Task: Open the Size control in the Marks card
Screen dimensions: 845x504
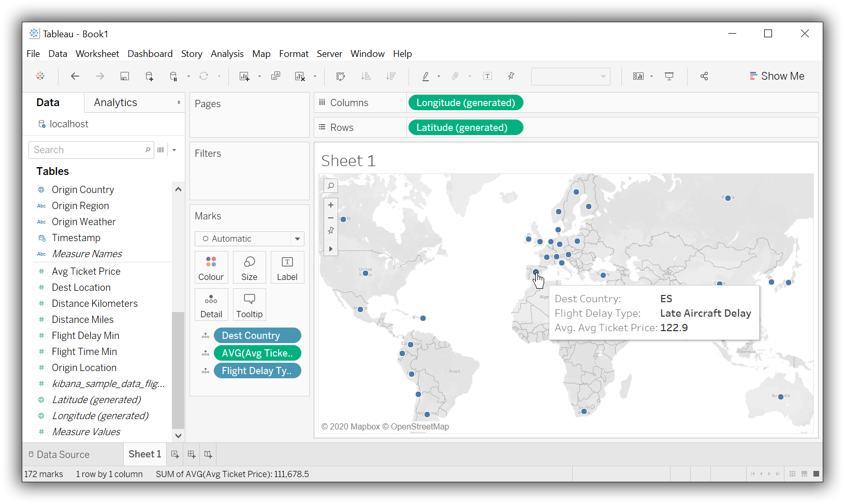Action: (x=249, y=267)
